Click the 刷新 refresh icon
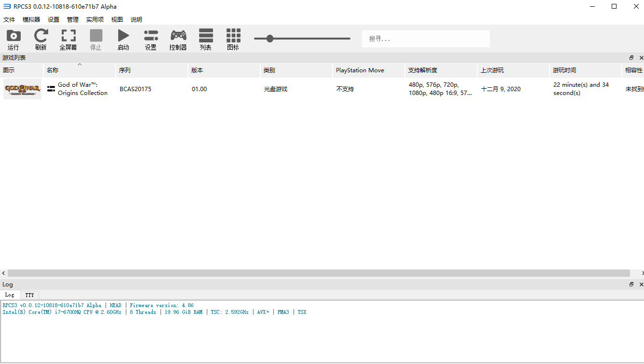Image resolution: width=644 pixels, height=364 pixels. [41, 36]
